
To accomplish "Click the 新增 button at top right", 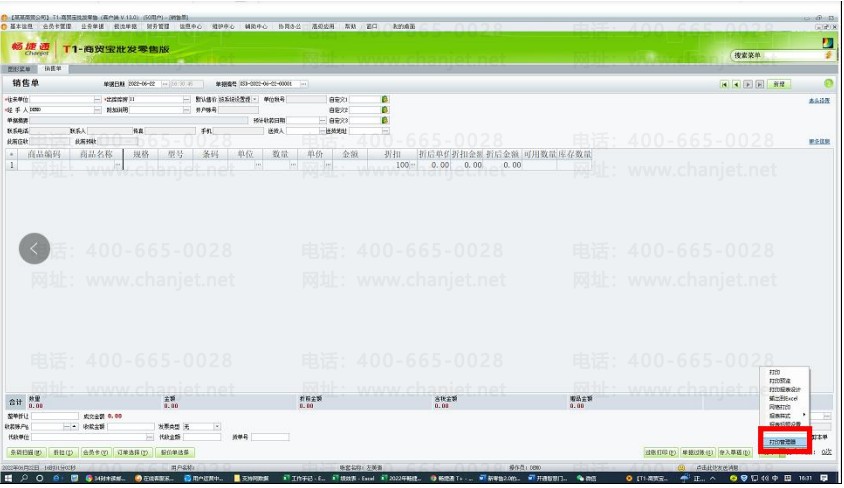I will [778, 85].
